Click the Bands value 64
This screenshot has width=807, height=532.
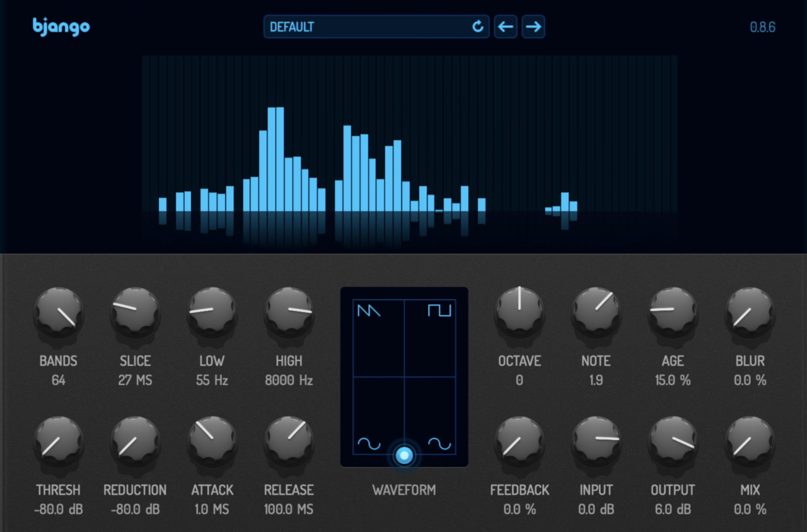[x=59, y=381]
